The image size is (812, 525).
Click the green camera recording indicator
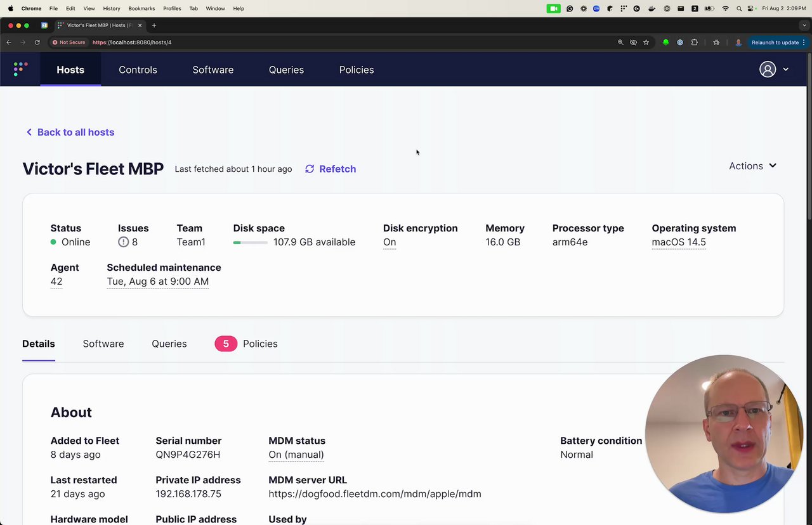coord(554,8)
